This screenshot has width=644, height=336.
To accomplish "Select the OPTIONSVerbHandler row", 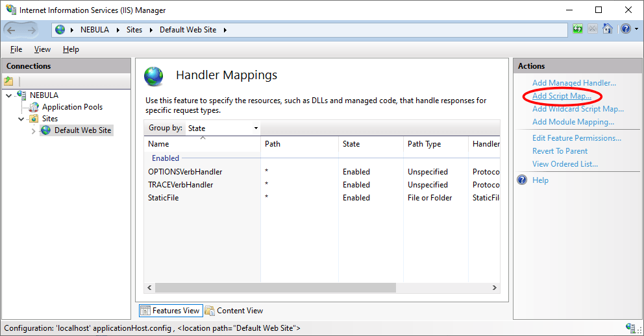I will [x=323, y=172].
